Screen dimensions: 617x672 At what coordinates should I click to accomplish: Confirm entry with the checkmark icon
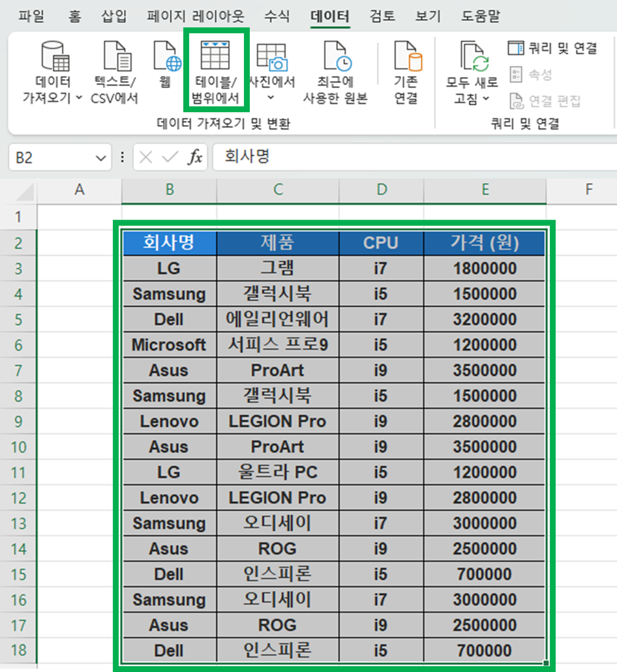click(x=170, y=157)
